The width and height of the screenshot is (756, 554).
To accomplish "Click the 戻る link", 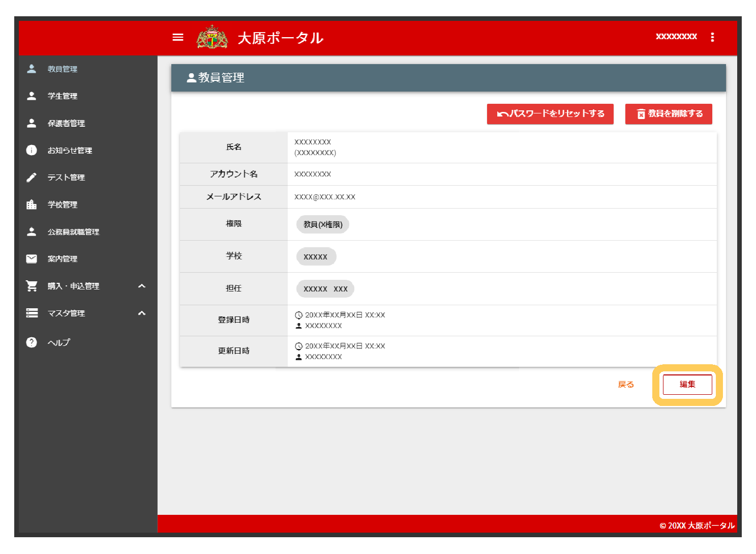I will tap(626, 385).
